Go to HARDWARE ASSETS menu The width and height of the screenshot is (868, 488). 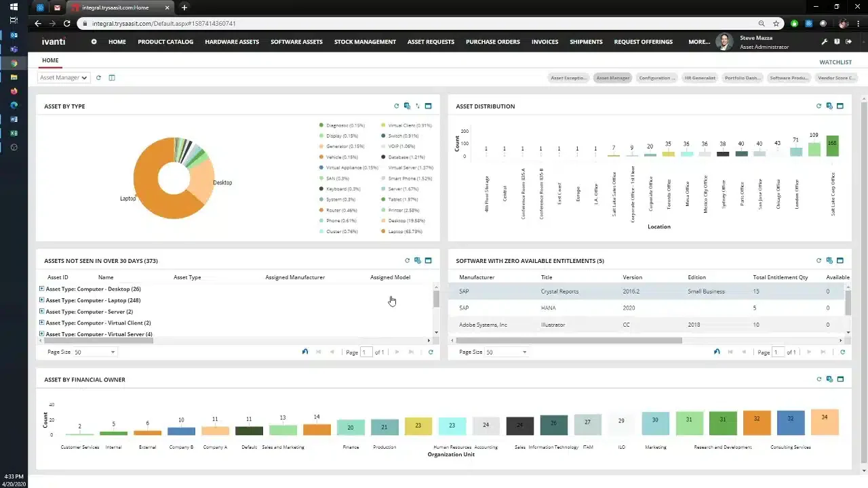tap(232, 41)
